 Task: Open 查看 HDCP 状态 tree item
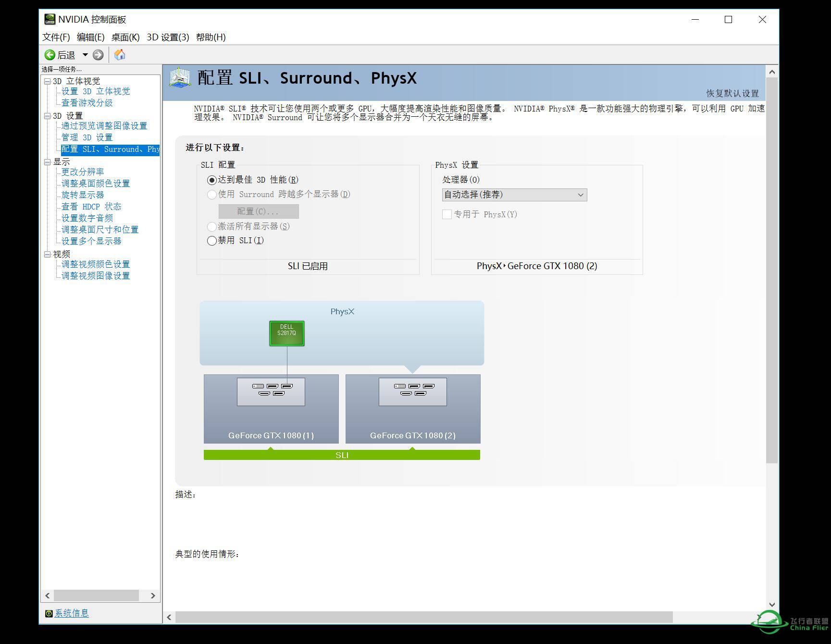pos(91,207)
